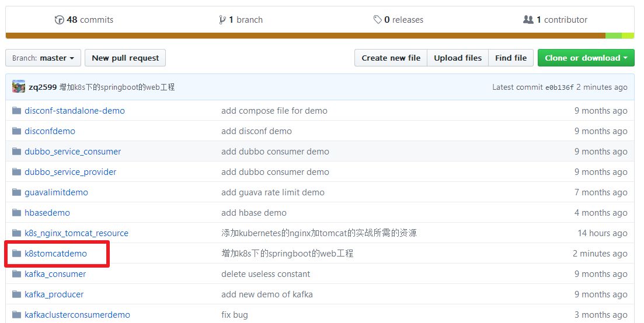Click folder icon beside dubbo_service_provider
Screen dimensions: 644x323
[16, 172]
